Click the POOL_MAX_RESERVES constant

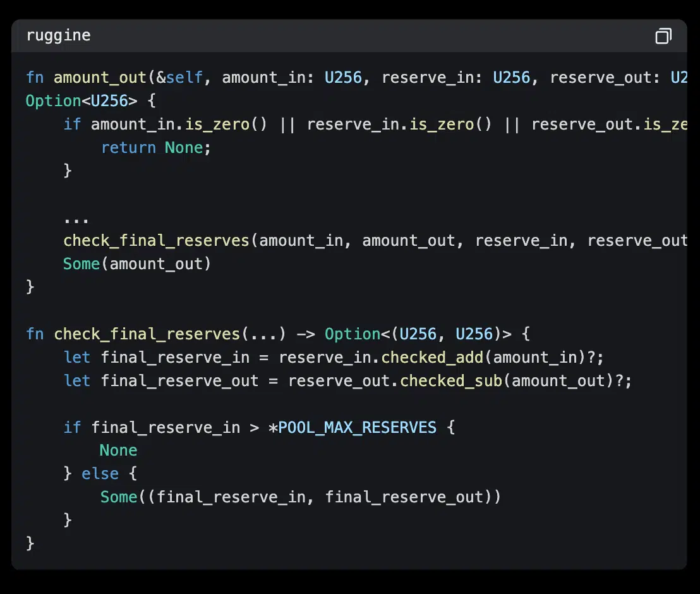357,427
